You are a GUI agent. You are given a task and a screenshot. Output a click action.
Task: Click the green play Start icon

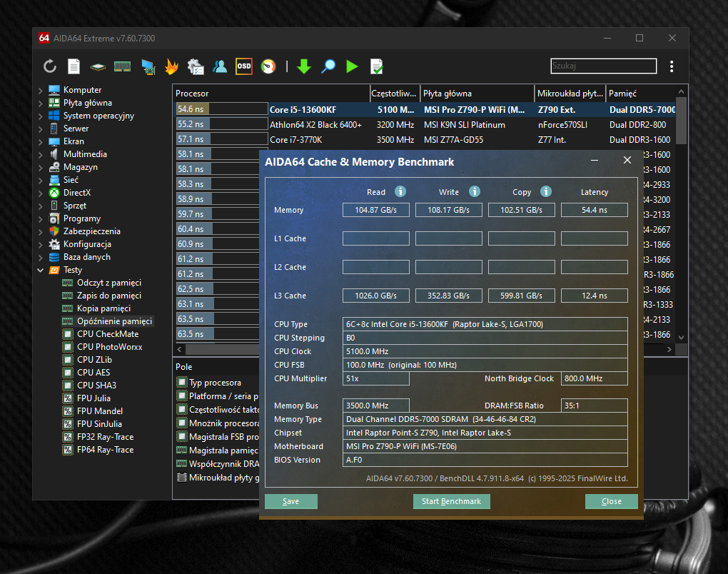pos(352,66)
